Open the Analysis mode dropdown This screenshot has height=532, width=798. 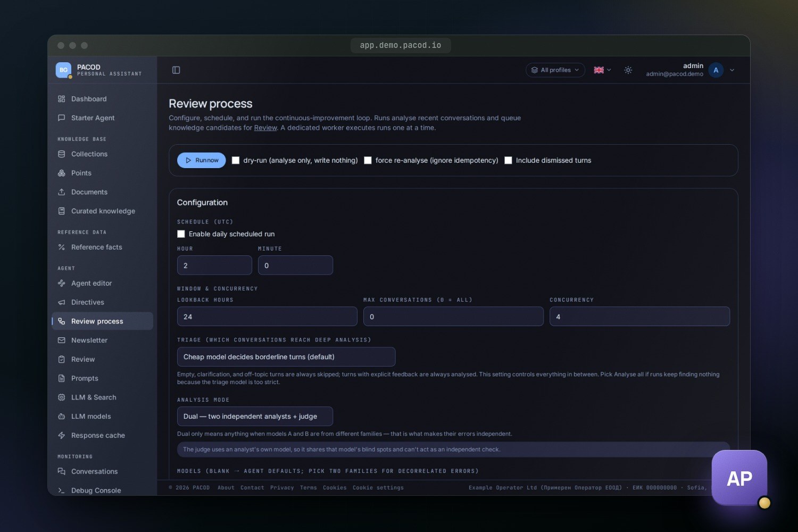(255, 417)
